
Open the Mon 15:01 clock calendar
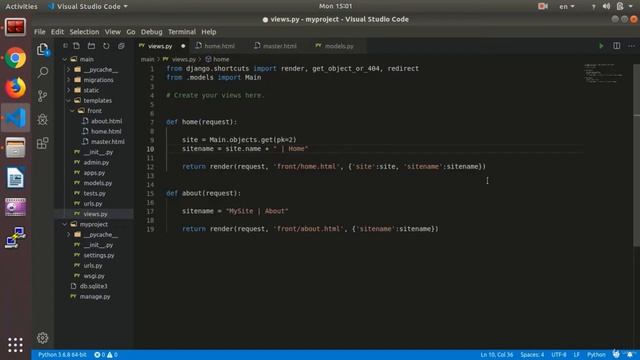click(336, 6)
